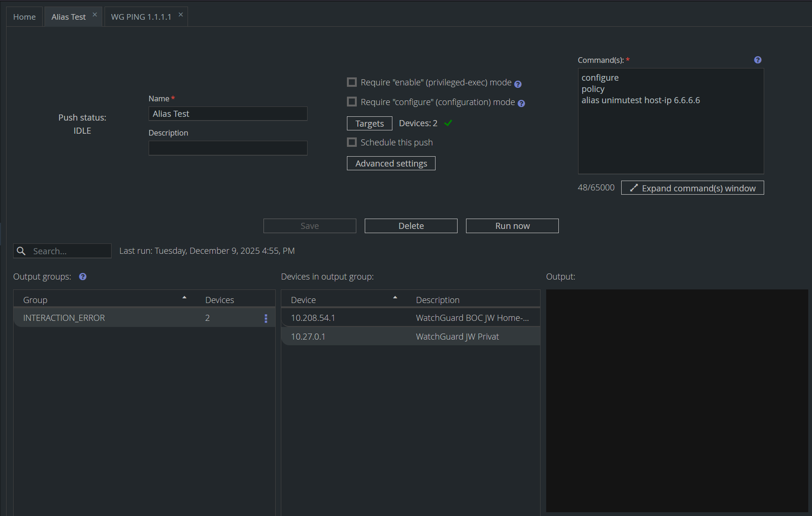
Task: Click the IDLE push status
Action: click(x=82, y=131)
